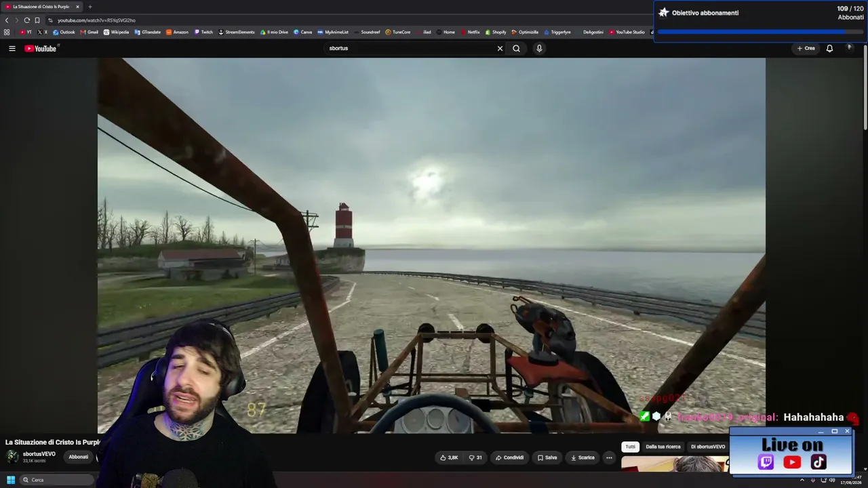The width and height of the screenshot is (868, 488).
Task: Clear the sbortus search text
Action: pyautogui.click(x=500, y=48)
